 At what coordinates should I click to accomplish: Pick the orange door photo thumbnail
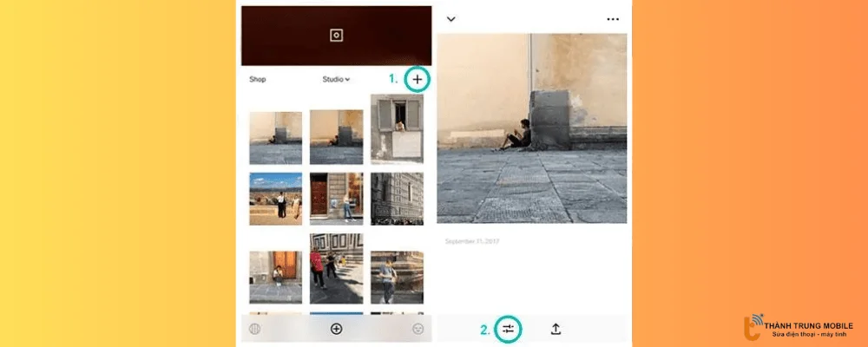pos(275,277)
